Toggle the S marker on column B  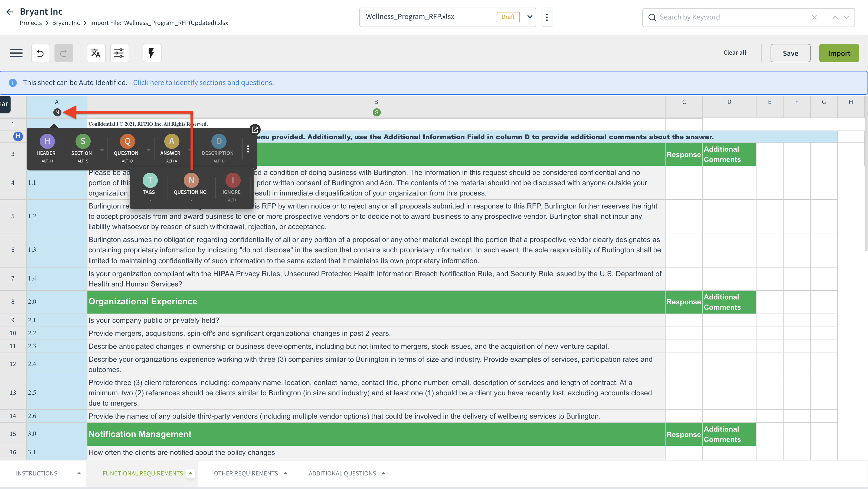tap(376, 112)
